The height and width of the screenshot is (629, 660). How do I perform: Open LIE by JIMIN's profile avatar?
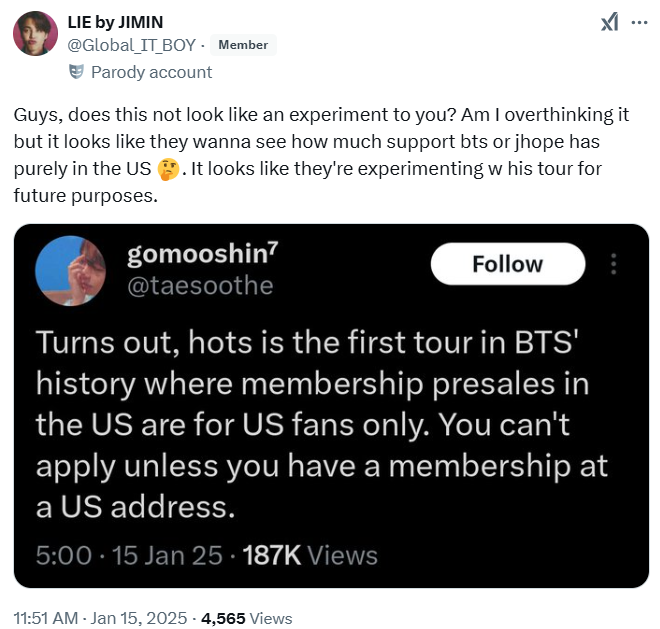(x=33, y=33)
